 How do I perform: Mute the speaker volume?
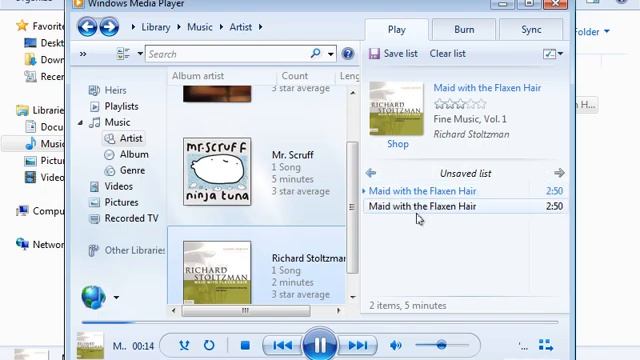pos(395,345)
